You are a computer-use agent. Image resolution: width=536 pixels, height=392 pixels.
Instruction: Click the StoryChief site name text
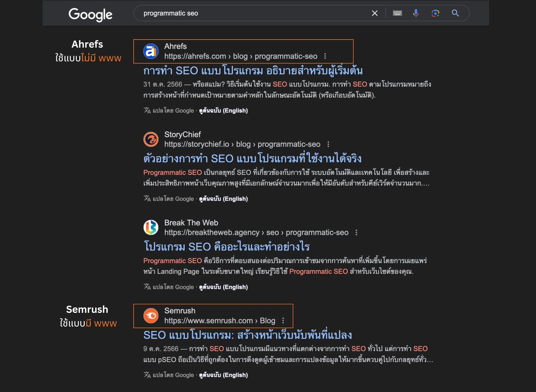[x=183, y=134]
